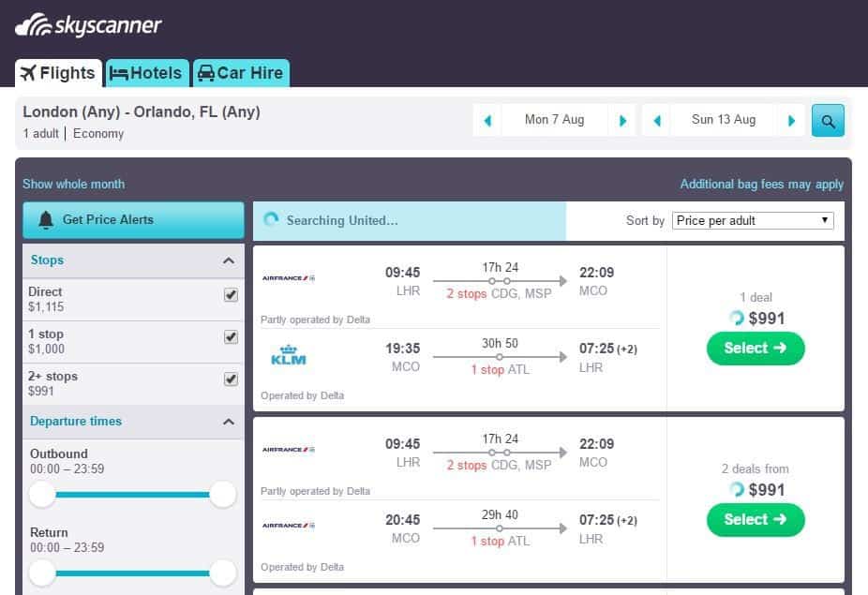Collapse the Stops filter section
The height and width of the screenshot is (595, 868).
point(228,260)
